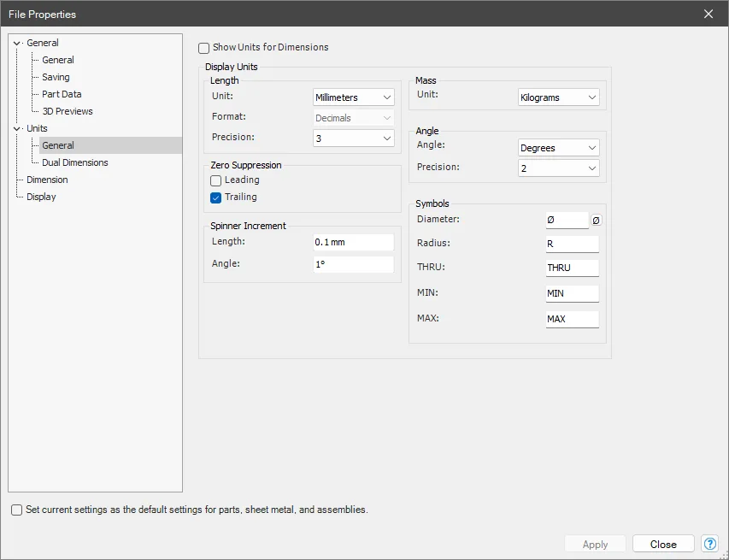Open the Length Precision dropdown
Screen dimensions: 729x560
click(x=353, y=139)
